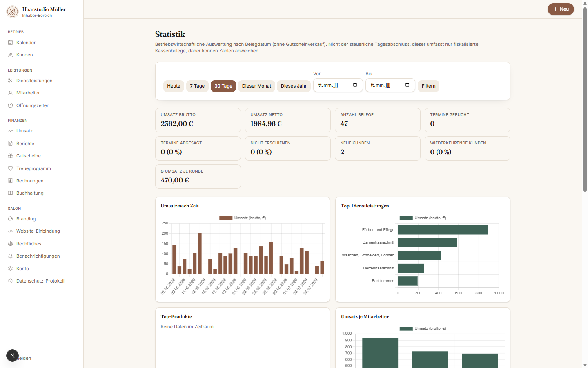This screenshot has width=588, height=368.
Task: Click the Öffnungszeiten clock icon
Action: pyautogui.click(x=11, y=105)
